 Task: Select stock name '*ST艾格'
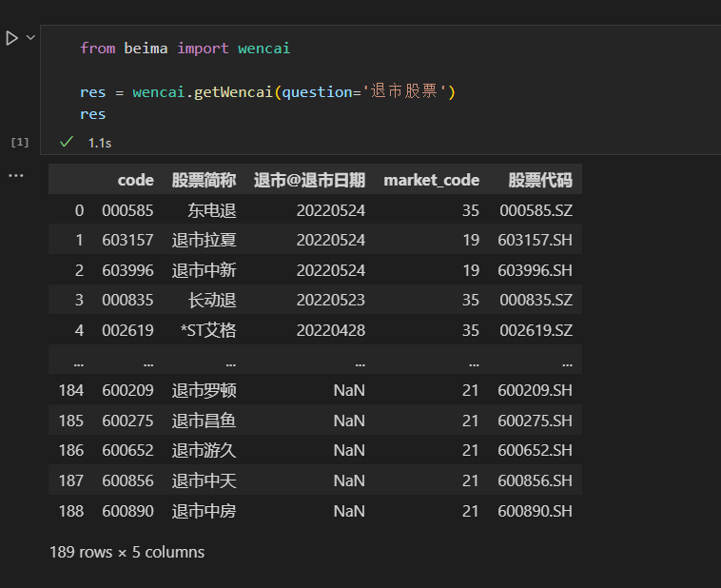tap(208, 330)
